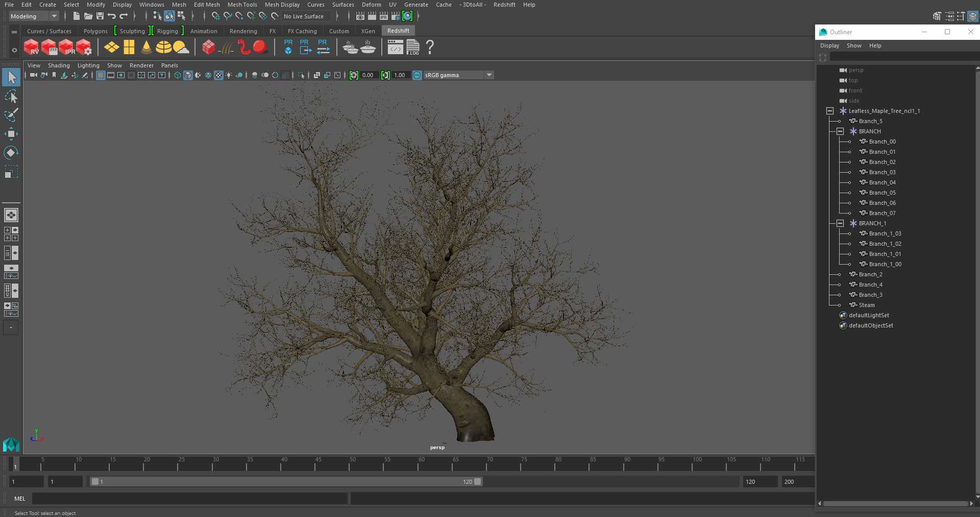Image resolution: width=980 pixels, height=517 pixels.
Task: Toggle the viewport grid display
Action: [101, 75]
